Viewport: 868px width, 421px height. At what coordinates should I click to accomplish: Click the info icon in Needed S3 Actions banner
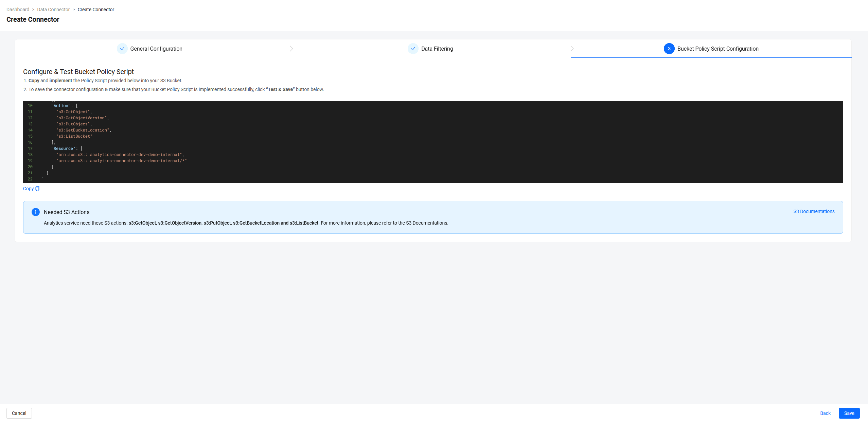pyautogui.click(x=36, y=212)
